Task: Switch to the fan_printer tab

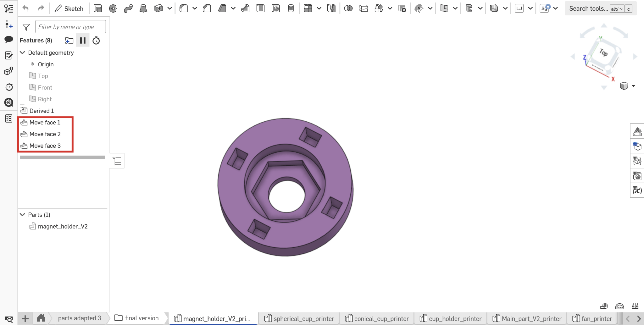Action: click(x=592, y=318)
